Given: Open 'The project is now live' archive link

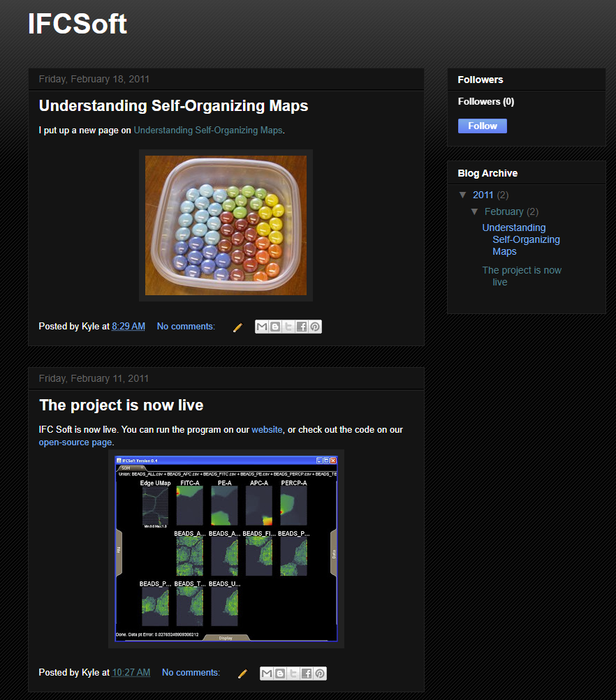Looking at the screenshot, I should (521, 276).
